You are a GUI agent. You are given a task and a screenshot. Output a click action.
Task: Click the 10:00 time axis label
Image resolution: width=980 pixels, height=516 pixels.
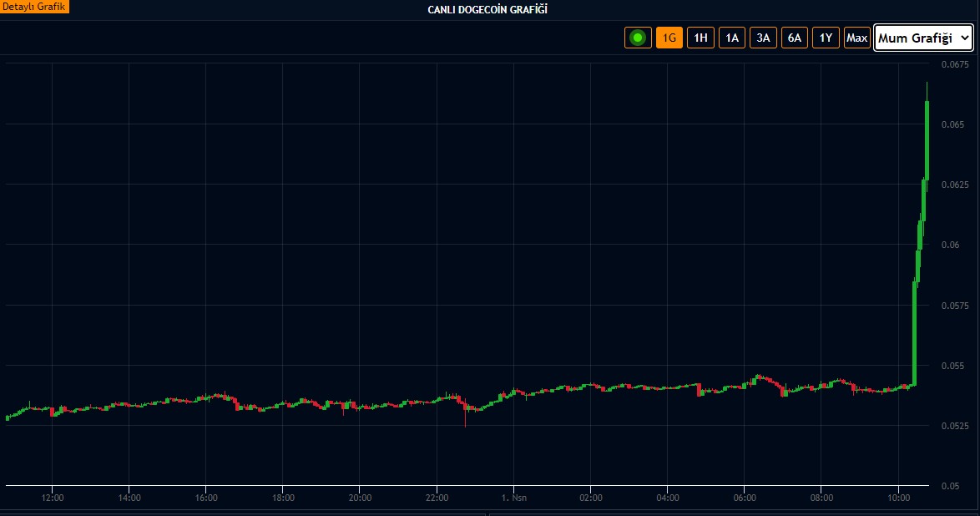[898, 498]
